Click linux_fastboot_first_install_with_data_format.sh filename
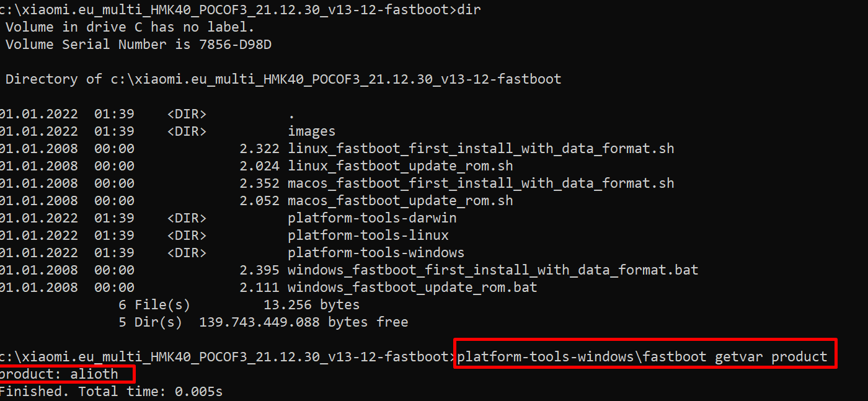Viewport: 868px width, 401px height. pos(480,149)
